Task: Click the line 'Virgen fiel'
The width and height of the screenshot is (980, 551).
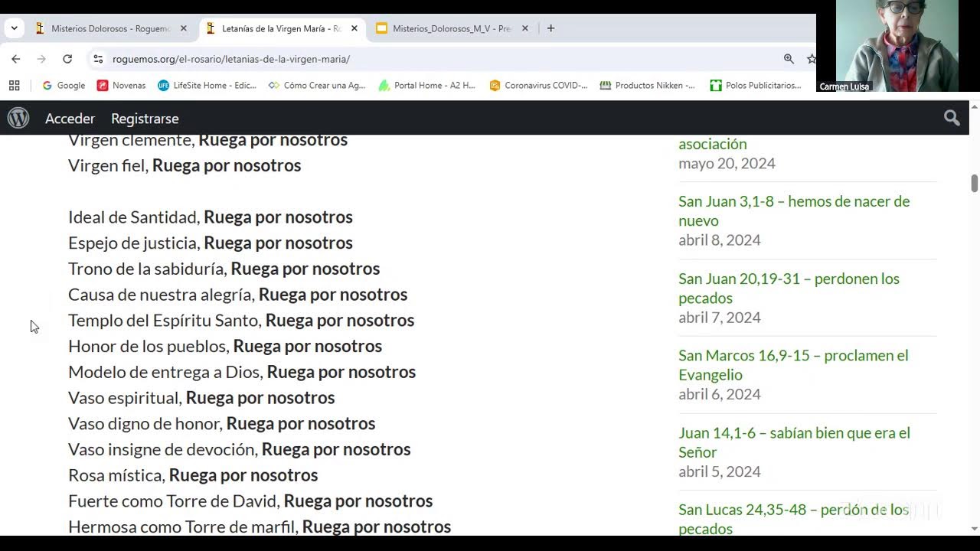Action: coord(185,165)
